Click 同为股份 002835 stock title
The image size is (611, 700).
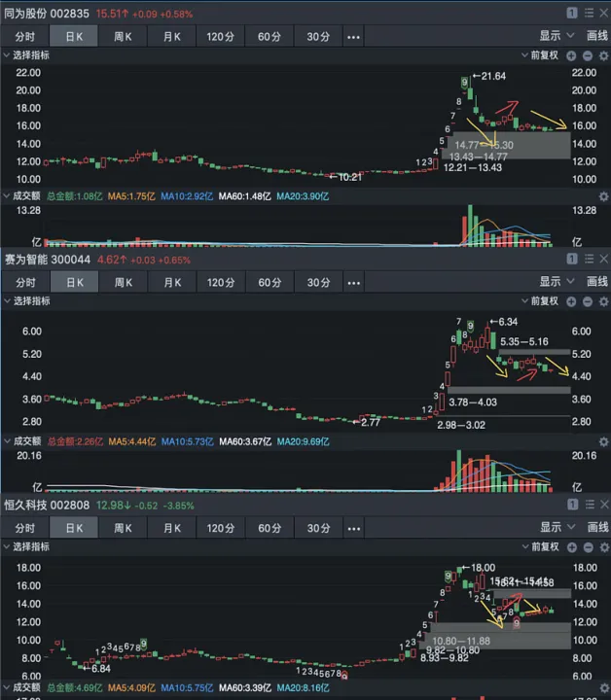[47, 14]
